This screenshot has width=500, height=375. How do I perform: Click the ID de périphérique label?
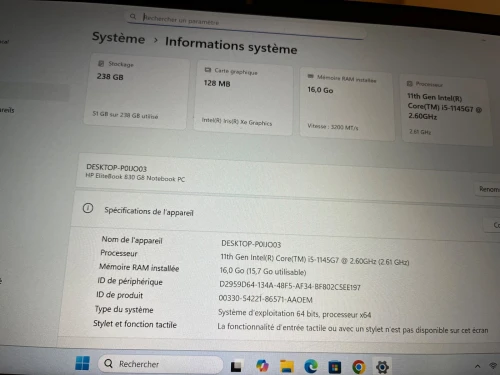(x=130, y=282)
